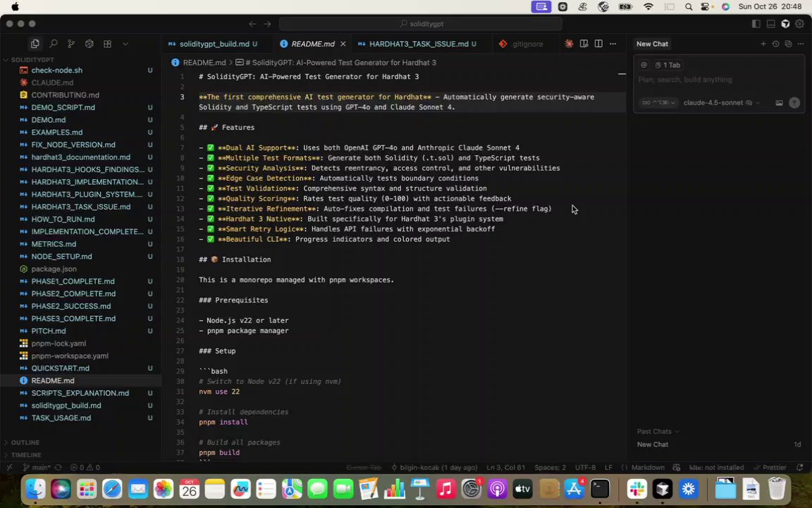Image resolution: width=812 pixels, height=508 pixels.
Task: Open markdown preview to the side
Action: tap(584, 44)
